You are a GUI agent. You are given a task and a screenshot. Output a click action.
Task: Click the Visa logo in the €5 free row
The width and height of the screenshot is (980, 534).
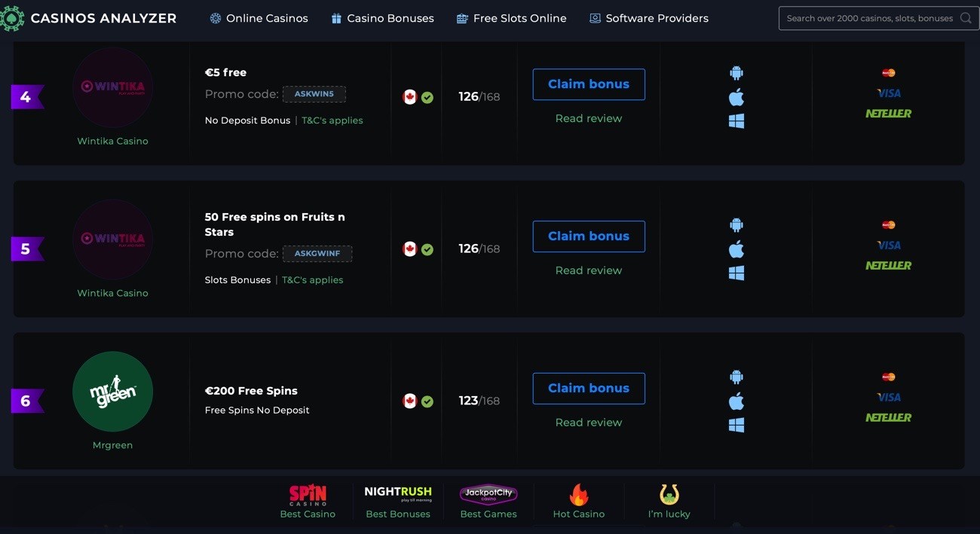coord(889,93)
